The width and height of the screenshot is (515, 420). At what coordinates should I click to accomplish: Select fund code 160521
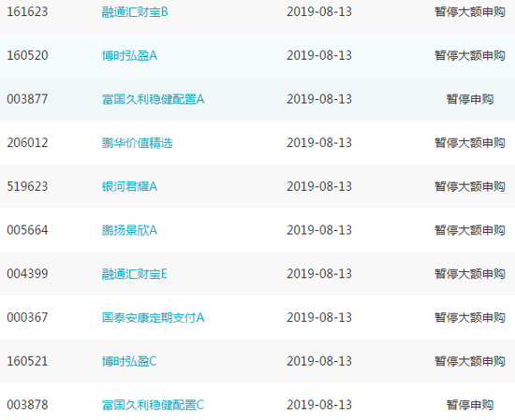[27, 361]
